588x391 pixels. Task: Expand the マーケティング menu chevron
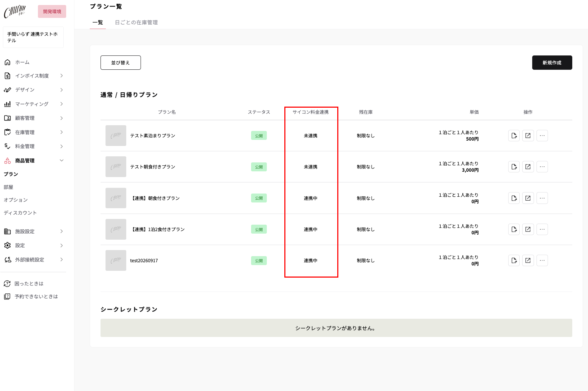tap(62, 104)
